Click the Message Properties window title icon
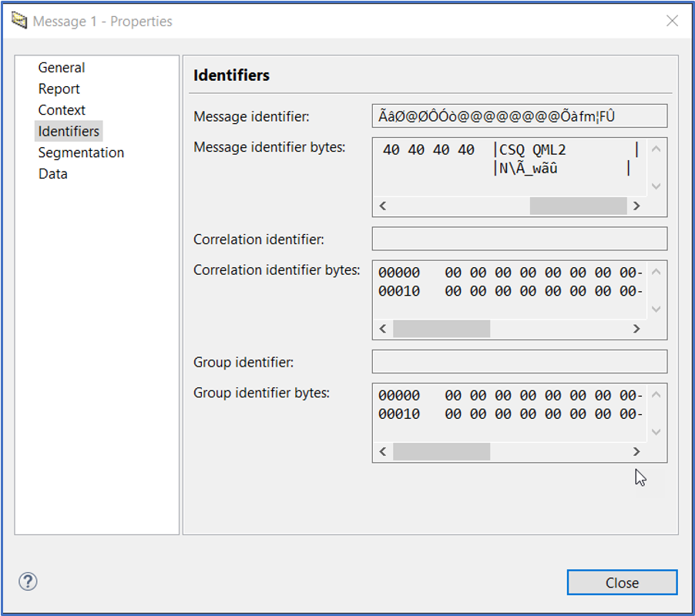This screenshot has width=695, height=616. pos(19,21)
